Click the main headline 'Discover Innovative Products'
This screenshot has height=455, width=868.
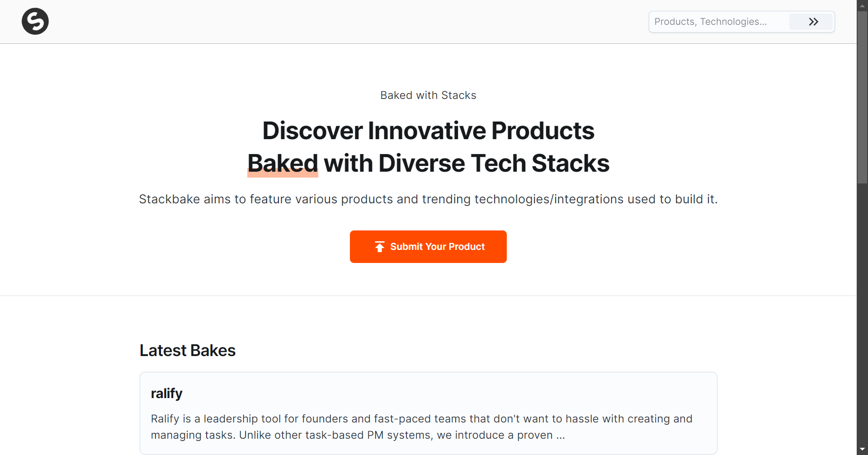[428, 131]
